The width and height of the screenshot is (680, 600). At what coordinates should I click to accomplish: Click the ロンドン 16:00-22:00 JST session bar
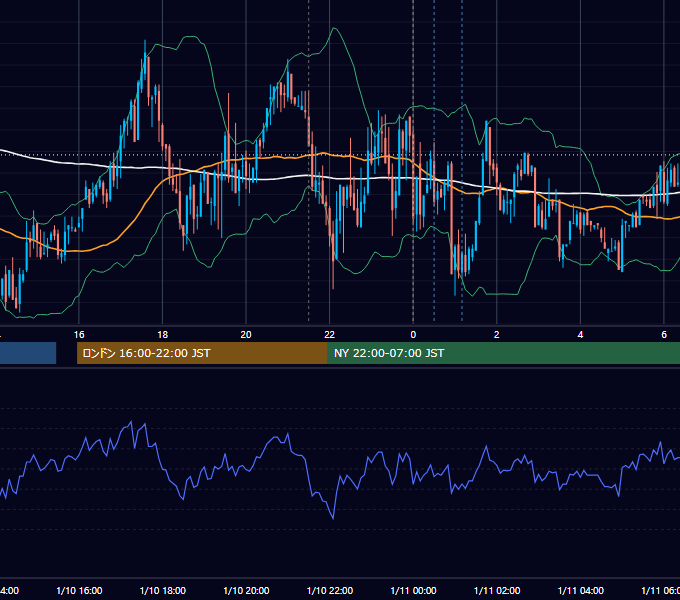point(202,353)
